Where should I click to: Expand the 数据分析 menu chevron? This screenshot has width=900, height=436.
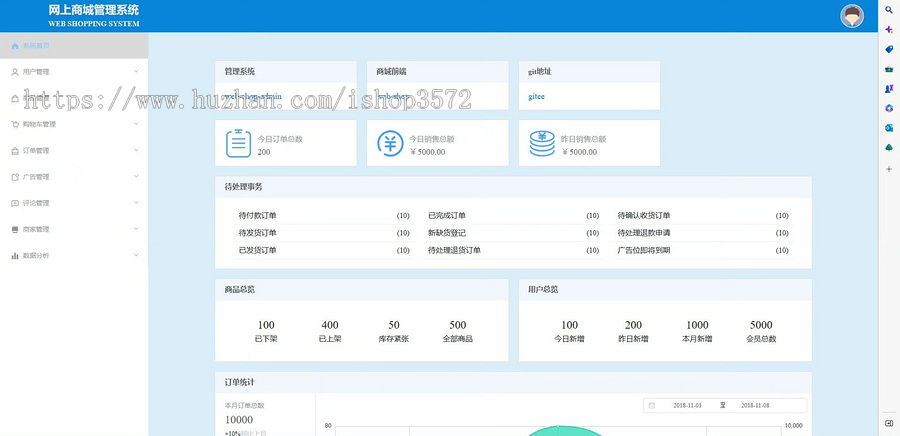pos(136,255)
